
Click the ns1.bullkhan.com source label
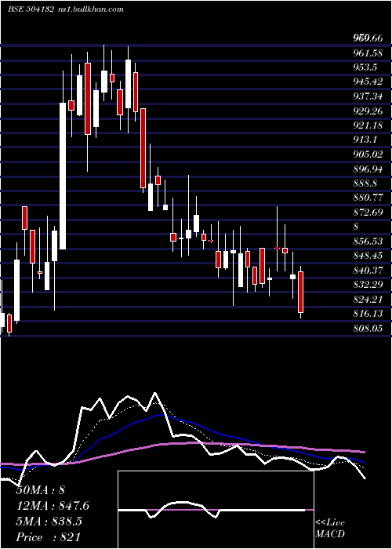[89, 9]
